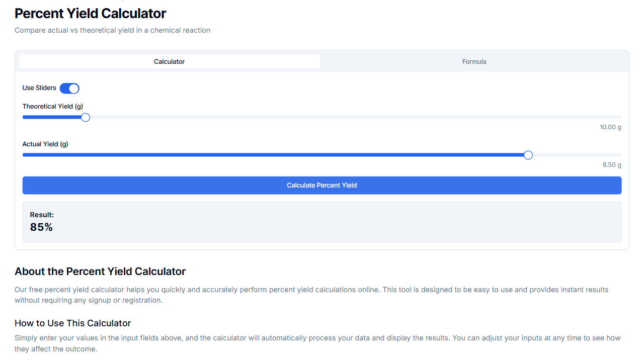
Task: Click the Calculate Percent Yield button
Action: coord(321,185)
